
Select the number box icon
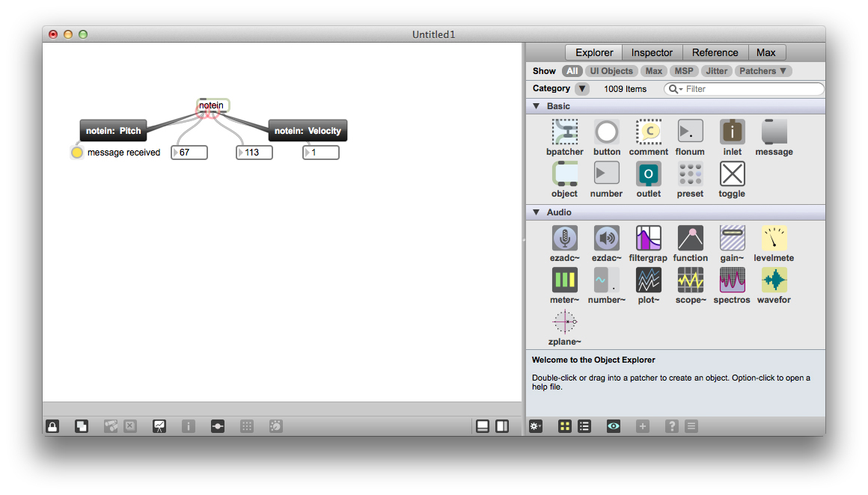tap(607, 173)
